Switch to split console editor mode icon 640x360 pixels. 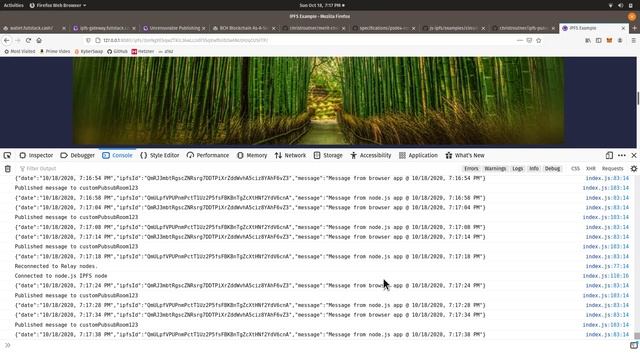click(633, 345)
